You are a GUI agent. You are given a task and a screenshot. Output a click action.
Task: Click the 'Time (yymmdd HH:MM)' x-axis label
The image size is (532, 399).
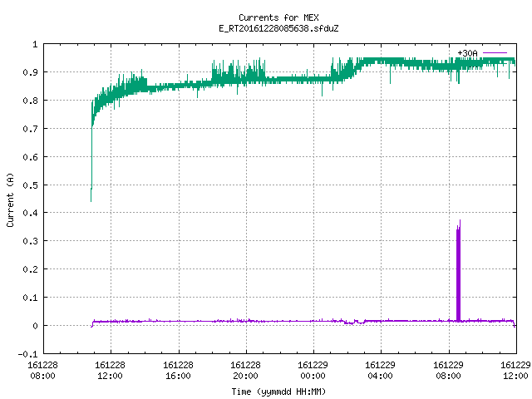pos(278,392)
